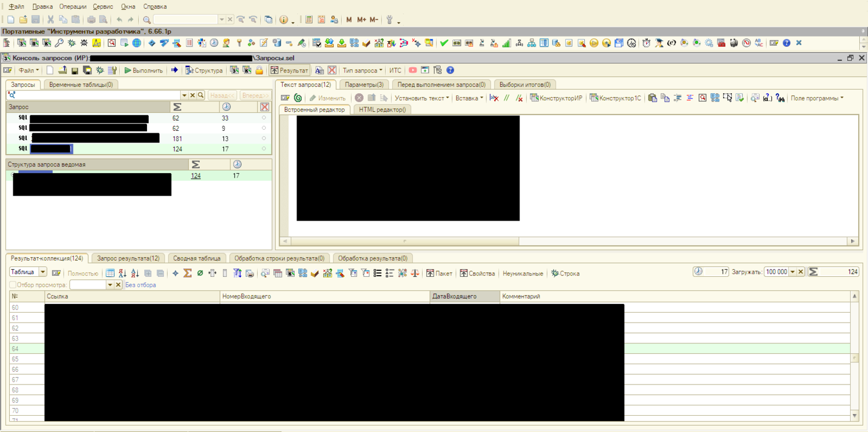This screenshot has height=432, width=868.
Task: Toggle the Результат panel button
Action: 290,71
